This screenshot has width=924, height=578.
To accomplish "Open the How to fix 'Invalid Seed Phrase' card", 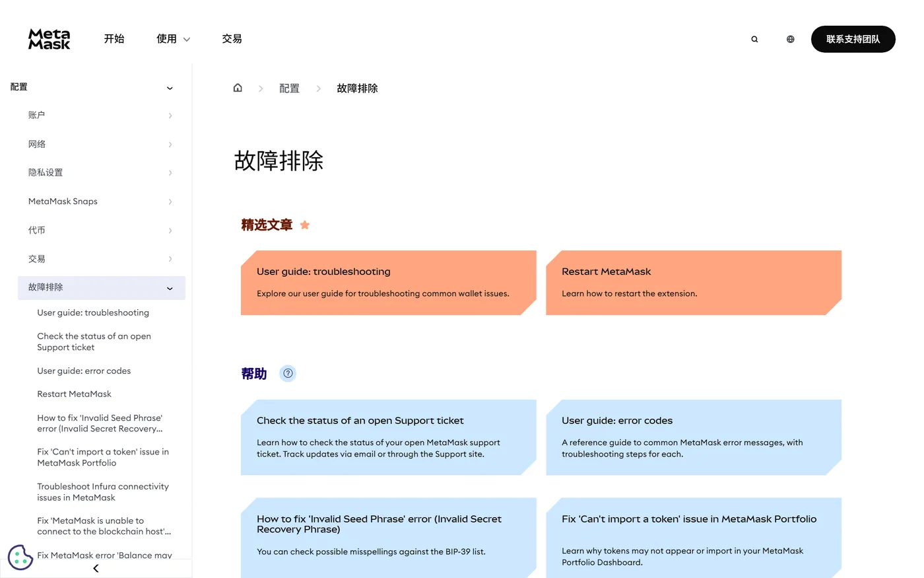I will (388, 538).
